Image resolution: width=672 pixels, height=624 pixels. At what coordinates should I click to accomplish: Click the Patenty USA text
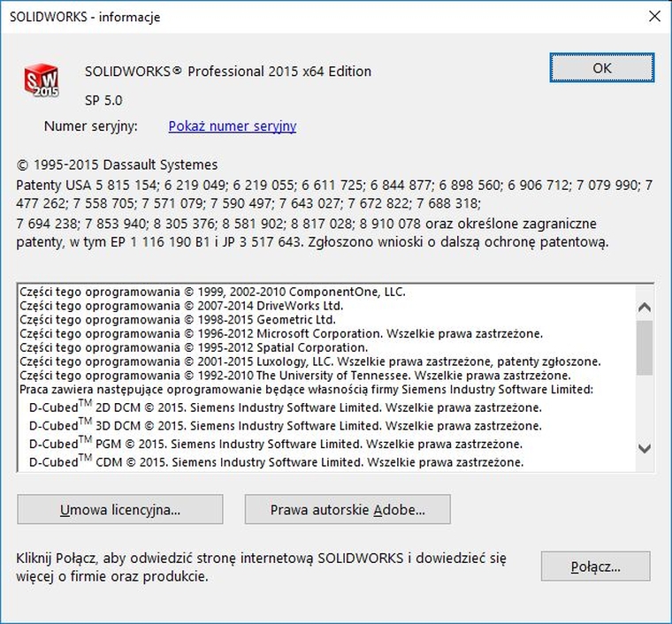coord(334,214)
